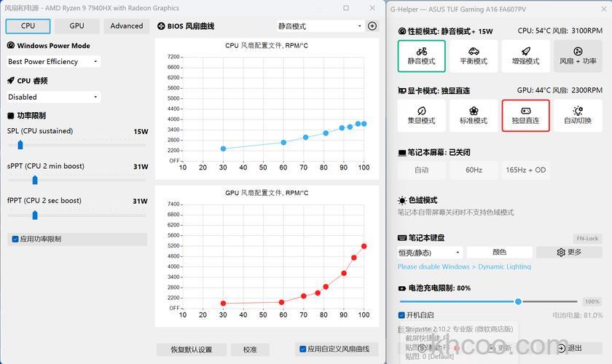Image resolution: width=612 pixels, height=364 pixels.
Task: Click the Dynamic Lighting disable link
Action: tap(464, 266)
